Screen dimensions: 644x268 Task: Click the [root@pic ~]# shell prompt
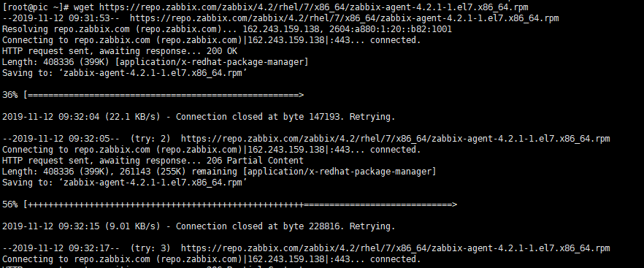point(37,7)
